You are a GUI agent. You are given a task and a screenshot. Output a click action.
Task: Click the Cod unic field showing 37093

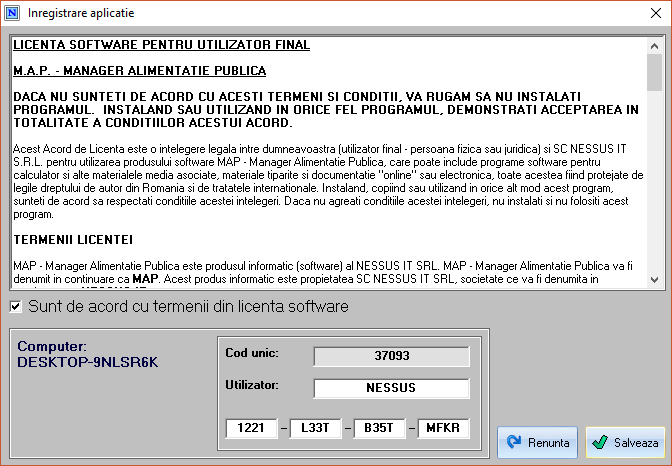pyautogui.click(x=391, y=356)
